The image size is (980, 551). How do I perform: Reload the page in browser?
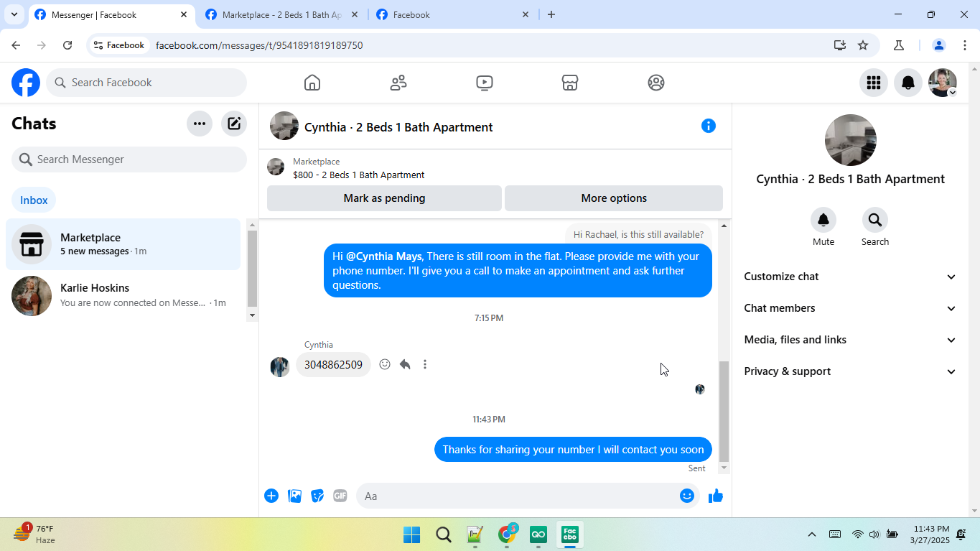(67, 45)
